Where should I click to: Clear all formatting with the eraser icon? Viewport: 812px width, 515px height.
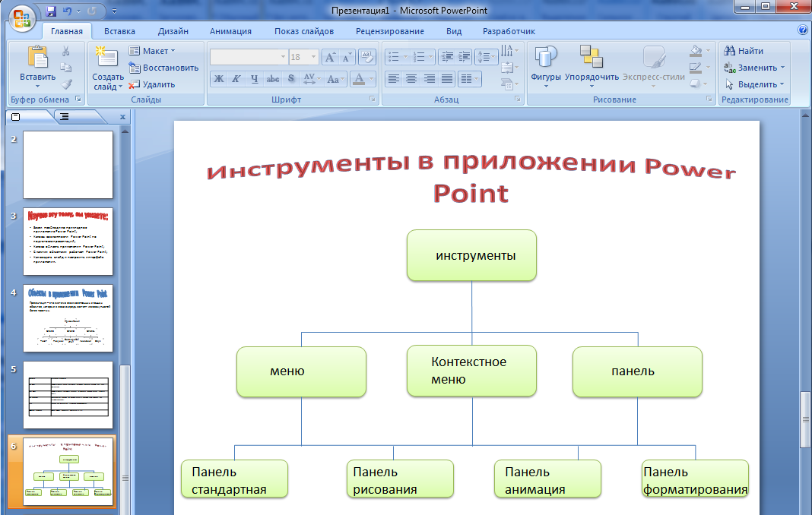click(x=366, y=57)
